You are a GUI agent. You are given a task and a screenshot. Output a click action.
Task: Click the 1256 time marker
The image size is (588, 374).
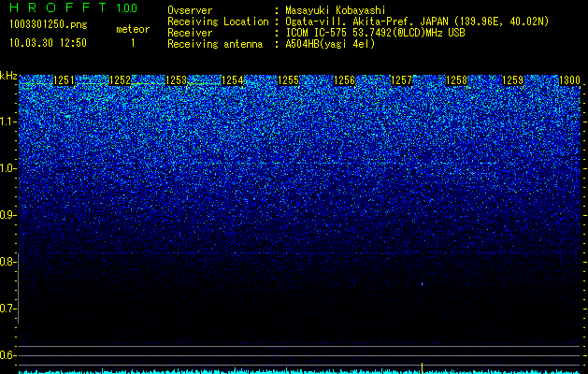[344, 80]
